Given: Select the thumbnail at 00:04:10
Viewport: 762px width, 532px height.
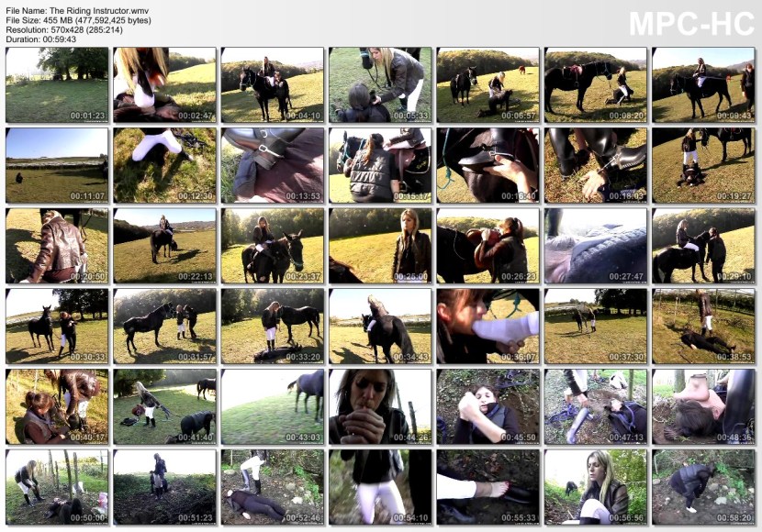Looking at the screenshot, I should tap(272, 85).
